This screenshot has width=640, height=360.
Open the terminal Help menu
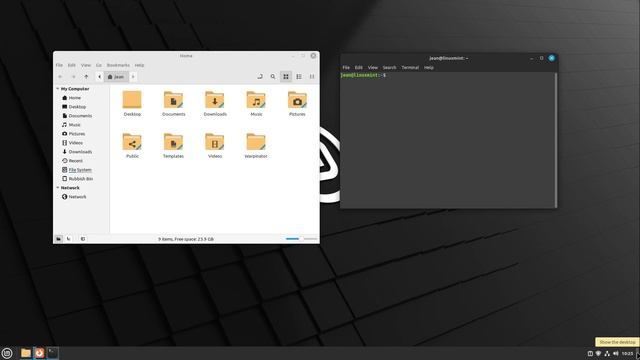tap(429, 67)
